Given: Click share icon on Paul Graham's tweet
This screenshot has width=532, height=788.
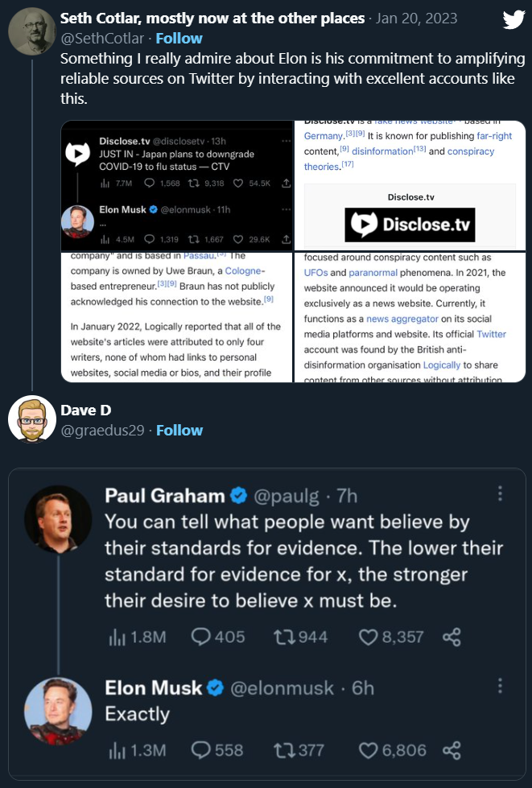Looking at the screenshot, I should (452, 637).
